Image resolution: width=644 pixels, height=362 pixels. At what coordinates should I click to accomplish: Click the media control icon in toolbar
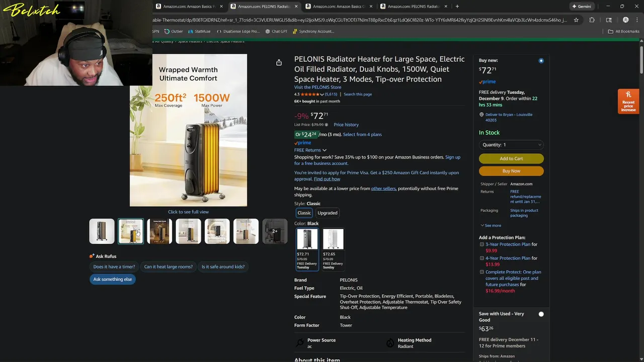(x=609, y=20)
